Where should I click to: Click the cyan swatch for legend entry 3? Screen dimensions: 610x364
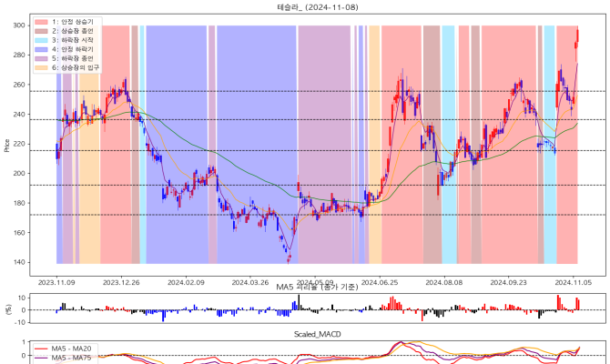pos(42,39)
